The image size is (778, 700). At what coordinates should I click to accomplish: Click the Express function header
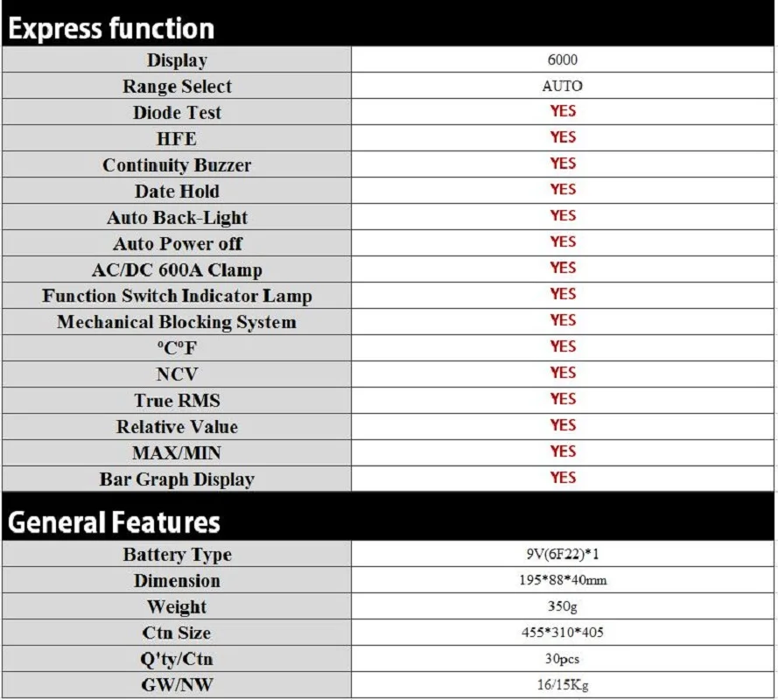click(x=111, y=28)
